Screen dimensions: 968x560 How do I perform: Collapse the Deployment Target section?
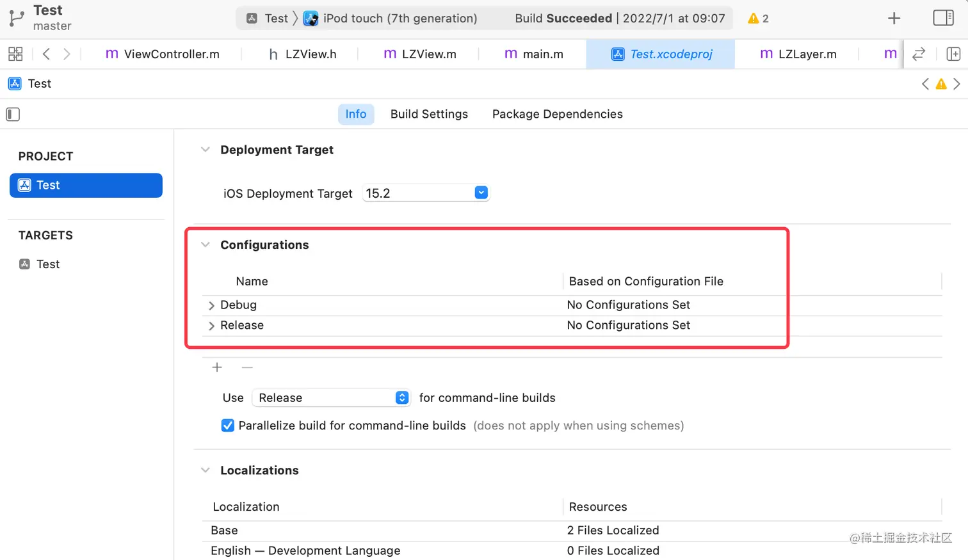pyautogui.click(x=206, y=150)
